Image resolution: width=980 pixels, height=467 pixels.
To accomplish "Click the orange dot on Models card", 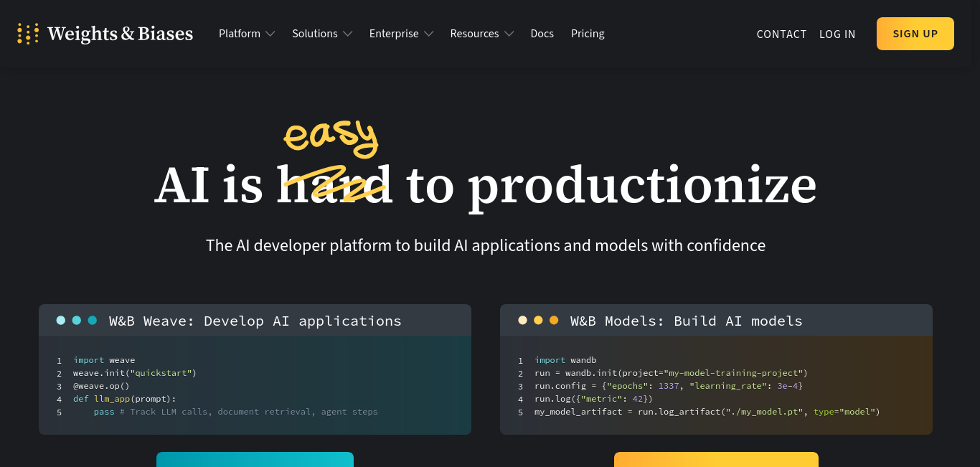I will pos(554,321).
